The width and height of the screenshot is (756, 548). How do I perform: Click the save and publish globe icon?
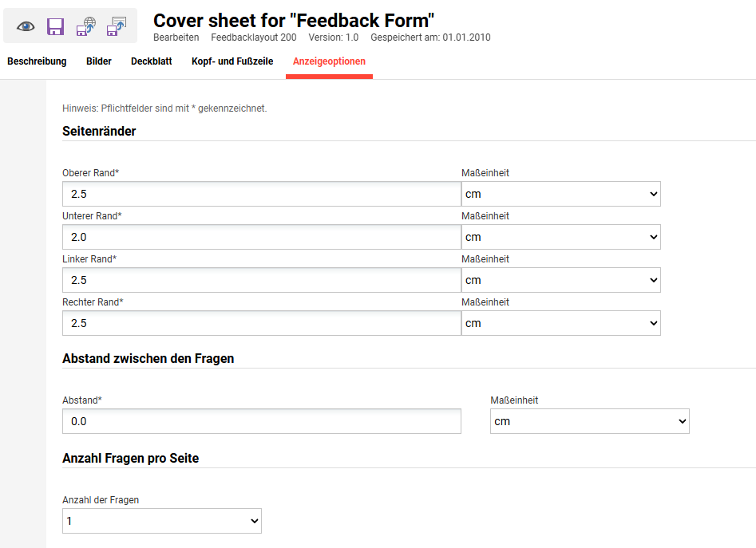86,26
